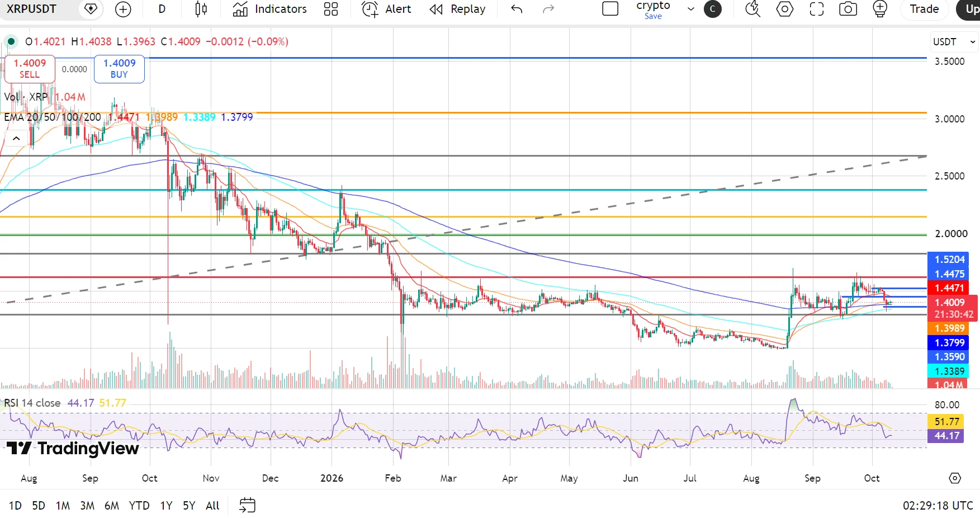Open the candlestick chart style selector
980x518 pixels.
(201, 9)
